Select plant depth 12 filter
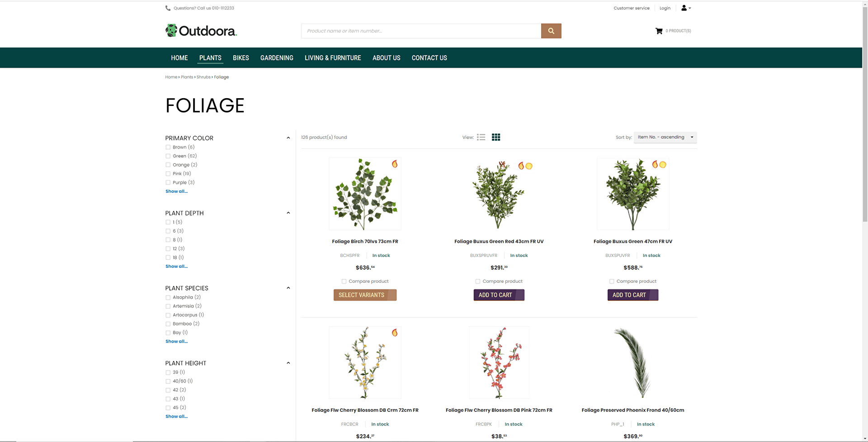The width and height of the screenshot is (868, 442). 168,249
